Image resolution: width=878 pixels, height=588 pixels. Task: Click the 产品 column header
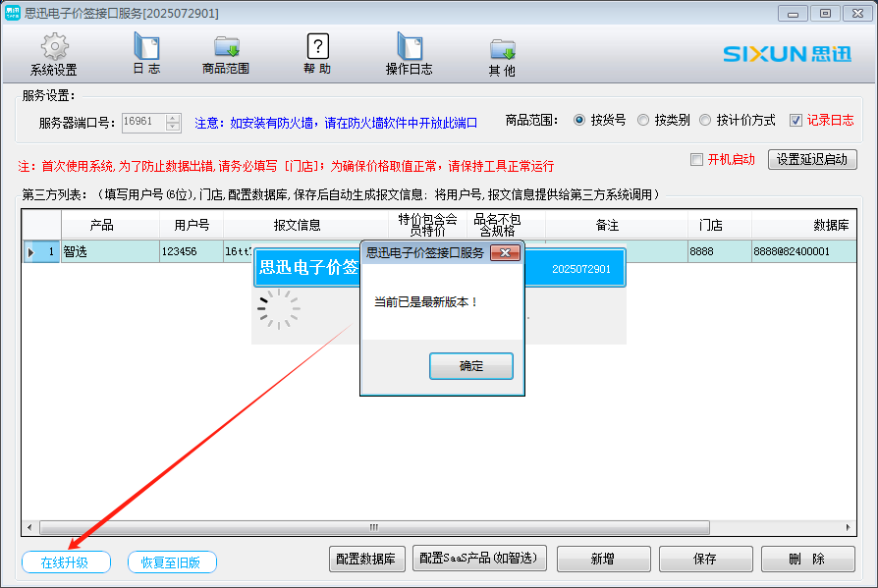coord(110,225)
